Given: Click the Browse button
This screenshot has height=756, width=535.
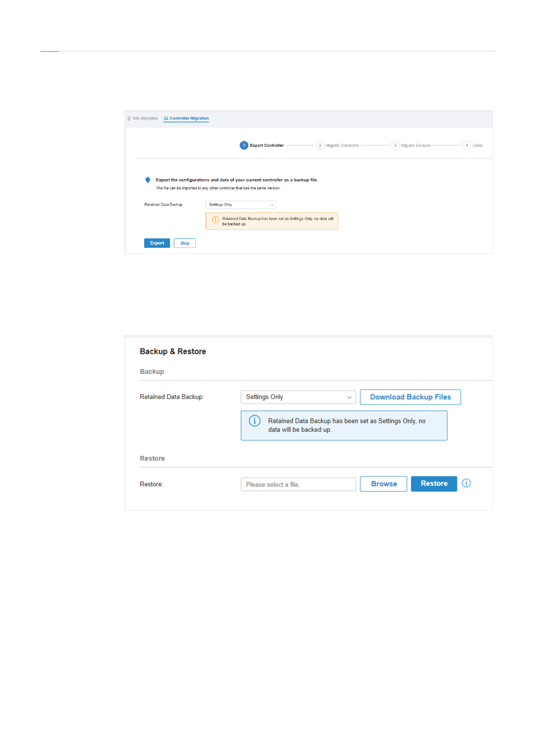Looking at the screenshot, I should [x=384, y=484].
